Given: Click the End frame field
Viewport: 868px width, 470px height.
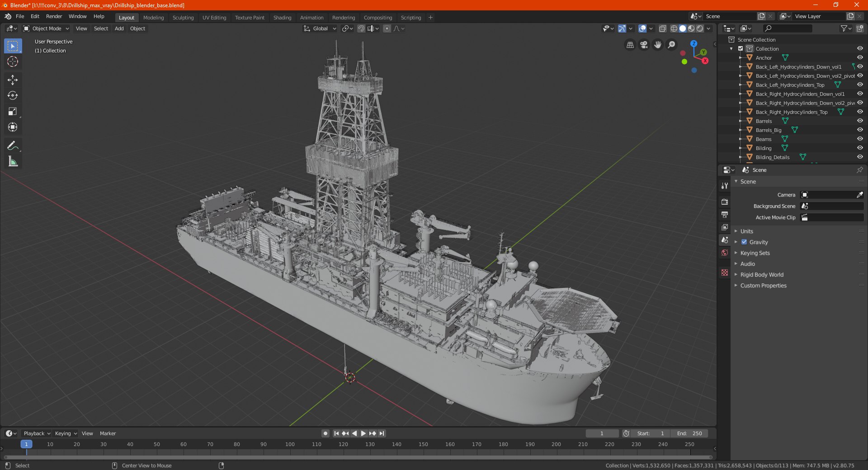Looking at the screenshot, I should pos(689,433).
